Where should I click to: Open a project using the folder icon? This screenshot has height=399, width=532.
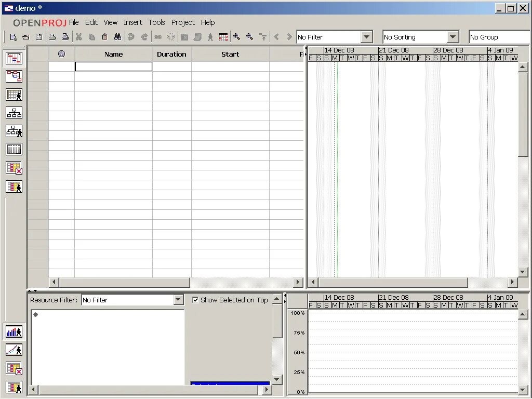tap(26, 37)
